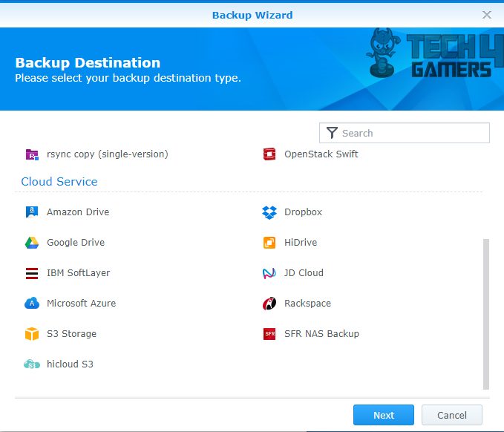The width and height of the screenshot is (504, 432).
Task: Select the HiDrive orange icon
Action: click(x=269, y=243)
